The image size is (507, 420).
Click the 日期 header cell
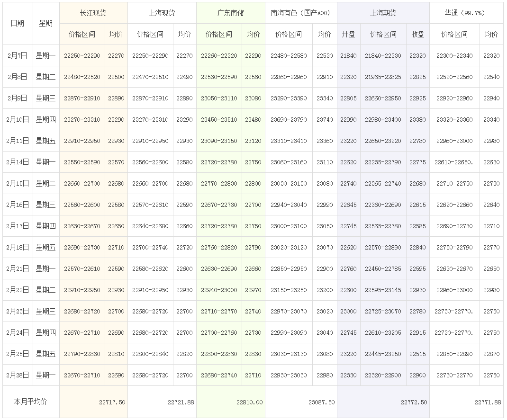pyautogui.click(x=18, y=23)
